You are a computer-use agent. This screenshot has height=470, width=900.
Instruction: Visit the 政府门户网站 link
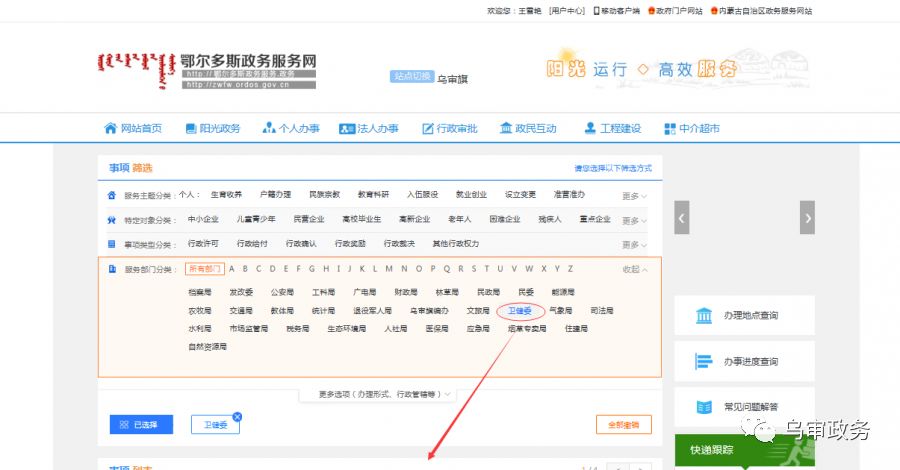click(675, 11)
